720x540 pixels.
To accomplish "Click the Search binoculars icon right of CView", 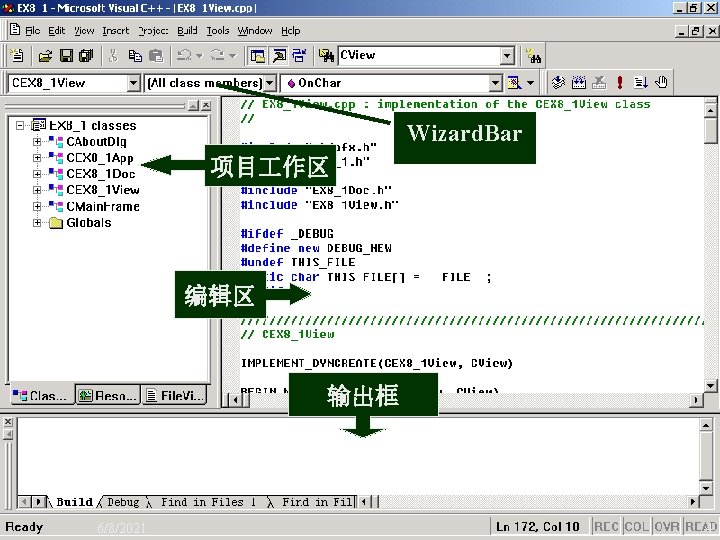I will point(534,56).
